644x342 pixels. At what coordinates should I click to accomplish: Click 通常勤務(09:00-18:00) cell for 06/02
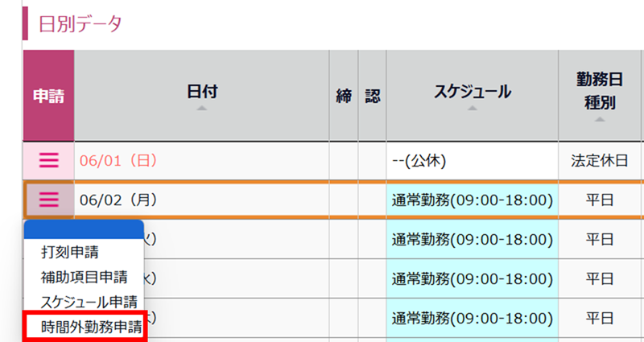[473, 200]
